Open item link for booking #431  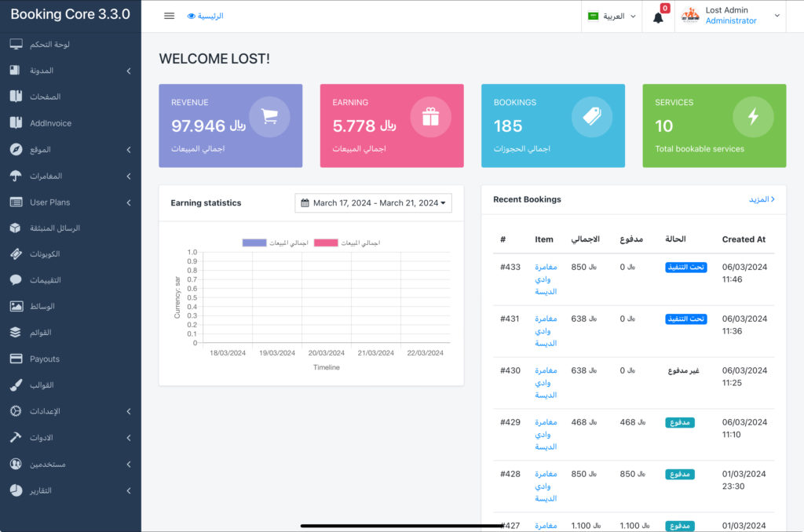point(546,331)
